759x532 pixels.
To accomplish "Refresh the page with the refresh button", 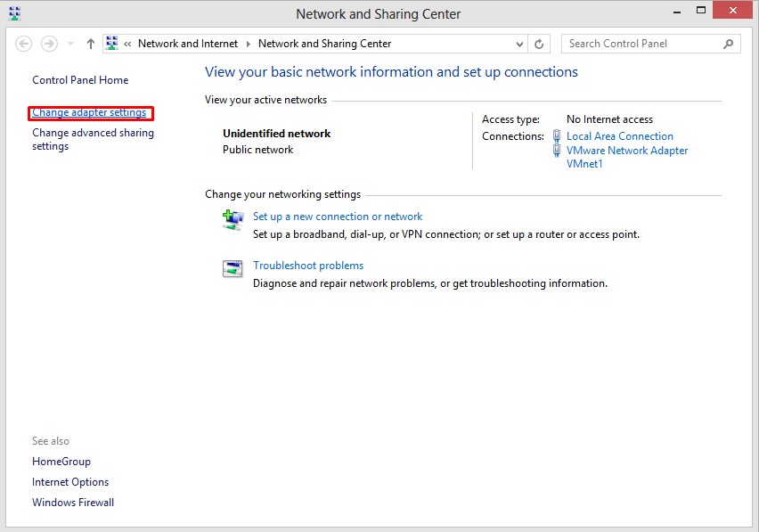I will coord(539,44).
